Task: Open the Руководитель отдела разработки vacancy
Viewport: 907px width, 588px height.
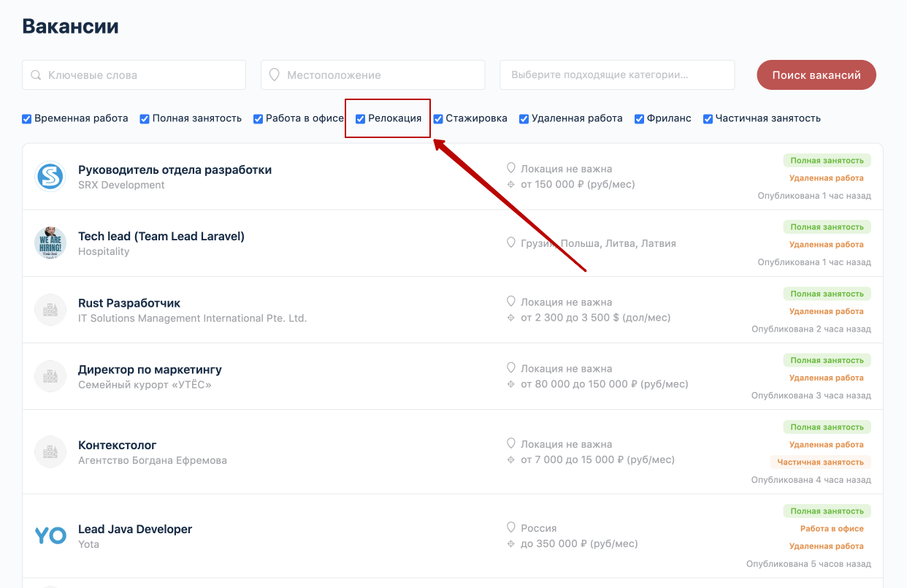Action: coord(175,169)
